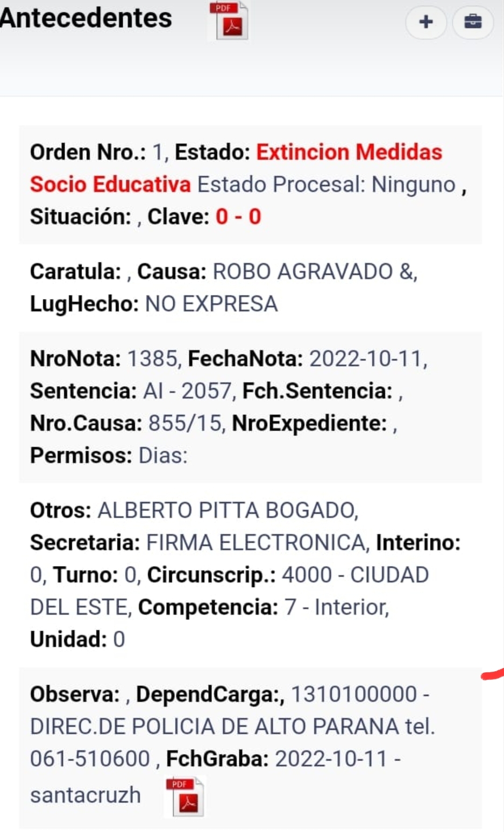Click the plus add button

click(426, 22)
